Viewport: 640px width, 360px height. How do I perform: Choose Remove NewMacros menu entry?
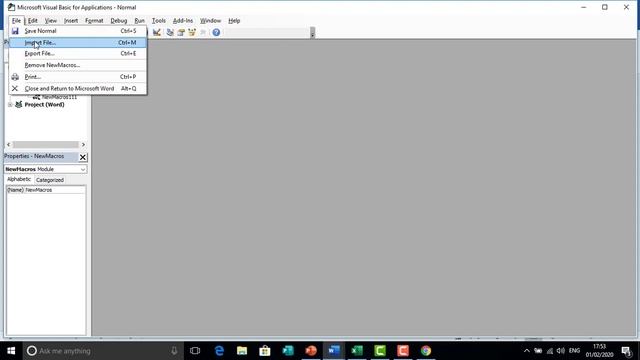(x=78, y=65)
